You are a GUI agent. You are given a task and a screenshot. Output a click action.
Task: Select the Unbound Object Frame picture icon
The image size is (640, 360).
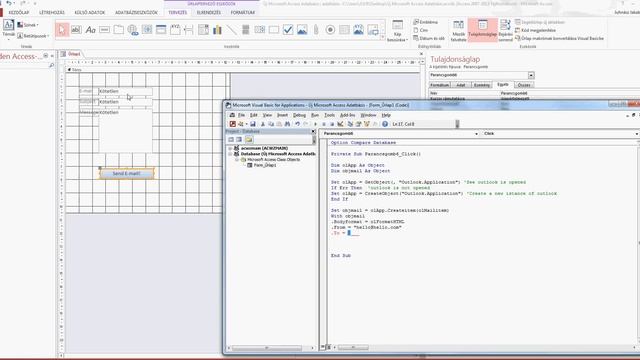[x=302, y=30]
